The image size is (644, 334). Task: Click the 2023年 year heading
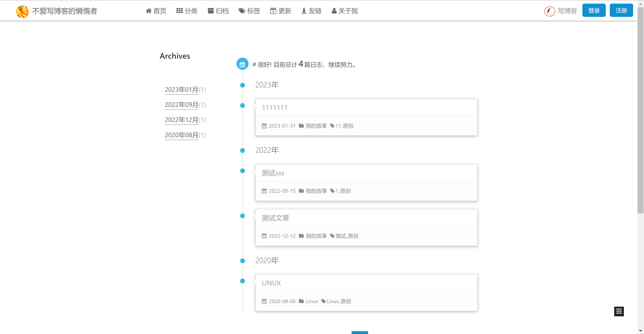coord(267,85)
